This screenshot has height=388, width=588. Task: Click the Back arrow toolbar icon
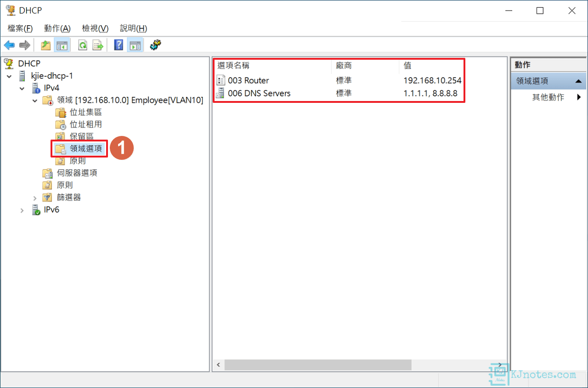click(x=9, y=45)
